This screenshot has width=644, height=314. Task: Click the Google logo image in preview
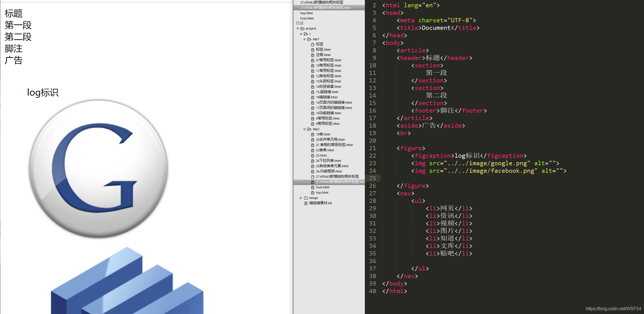pyautogui.click(x=98, y=169)
